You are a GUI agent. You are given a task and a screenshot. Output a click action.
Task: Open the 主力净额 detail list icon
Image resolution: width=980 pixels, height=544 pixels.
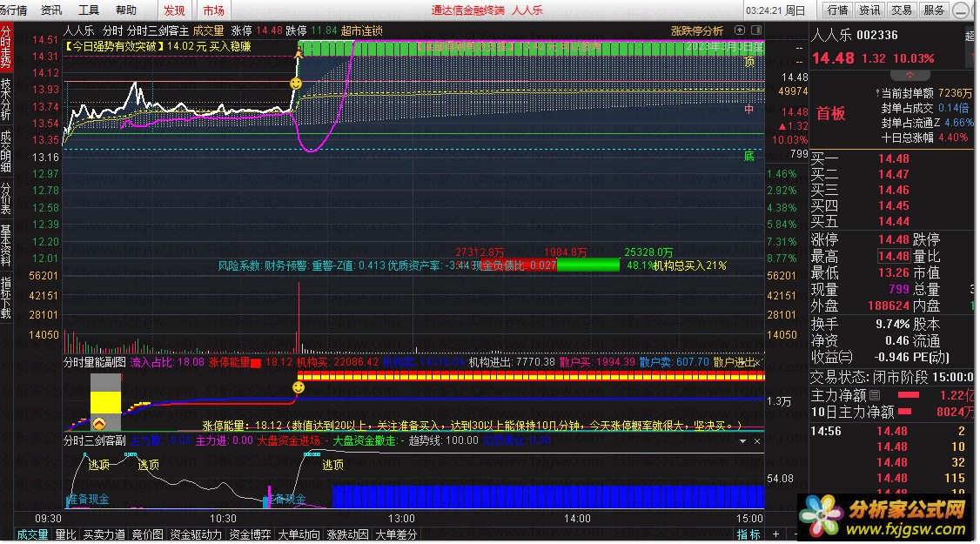pos(875,395)
